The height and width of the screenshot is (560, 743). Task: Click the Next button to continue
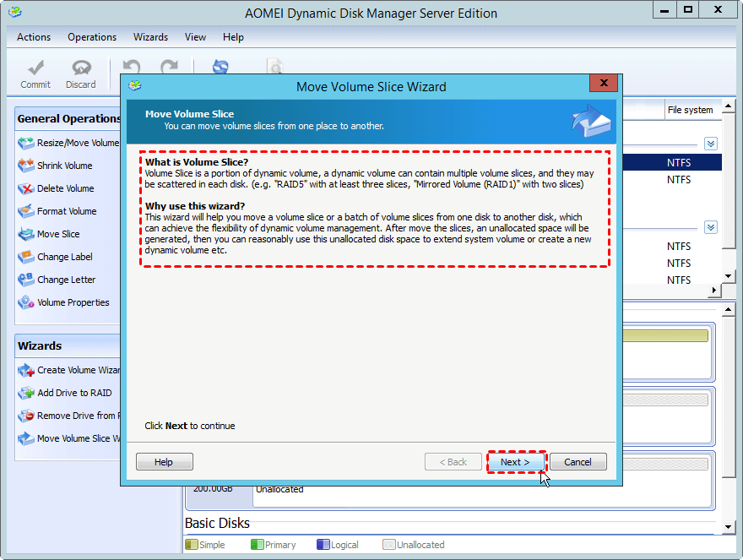(x=516, y=462)
